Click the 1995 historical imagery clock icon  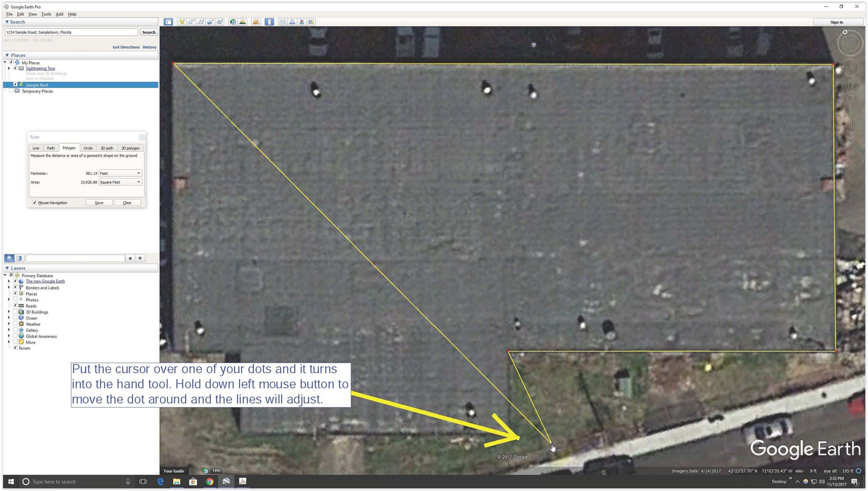coord(206,471)
